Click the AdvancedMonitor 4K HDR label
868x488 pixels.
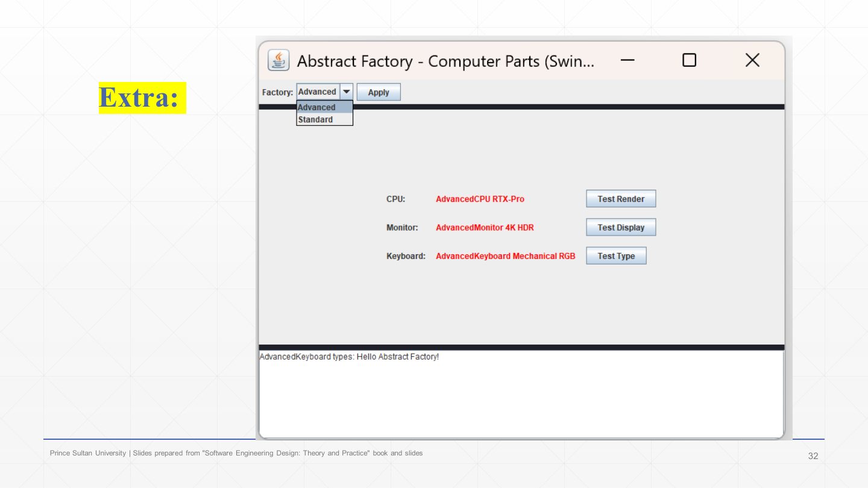[485, 228]
